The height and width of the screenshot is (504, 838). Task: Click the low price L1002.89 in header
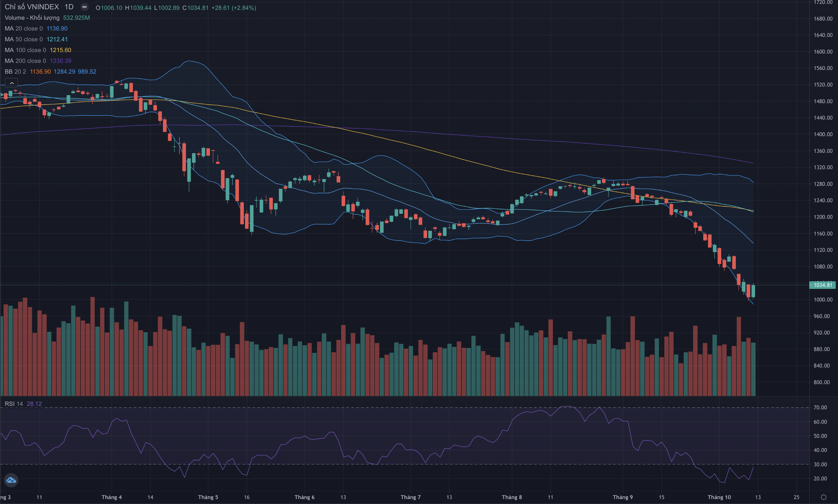click(x=167, y=8)
